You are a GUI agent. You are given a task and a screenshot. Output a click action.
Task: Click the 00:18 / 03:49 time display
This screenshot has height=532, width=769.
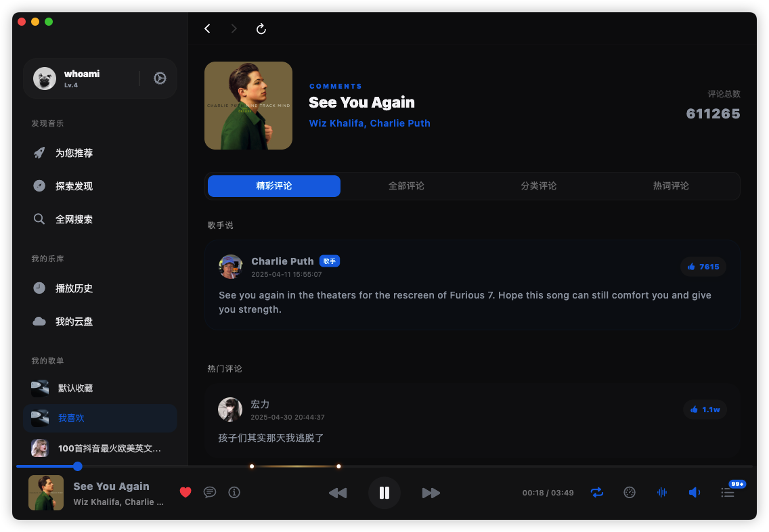(x=548, y=493)
